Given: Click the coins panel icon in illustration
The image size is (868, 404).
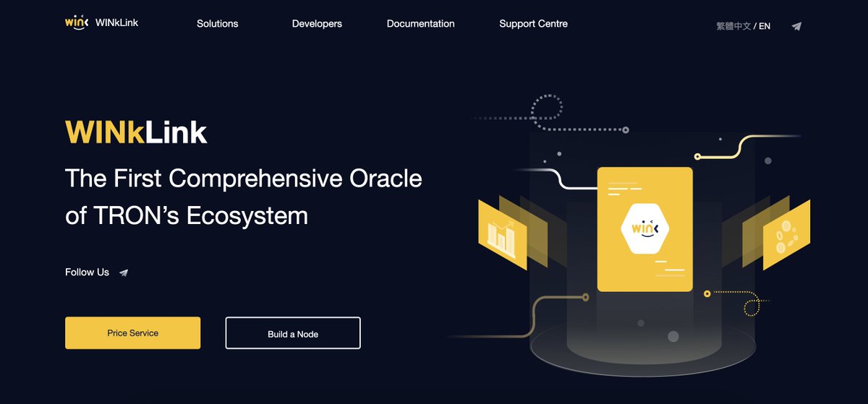Looking at the screenshot, I should pos(786,236).
